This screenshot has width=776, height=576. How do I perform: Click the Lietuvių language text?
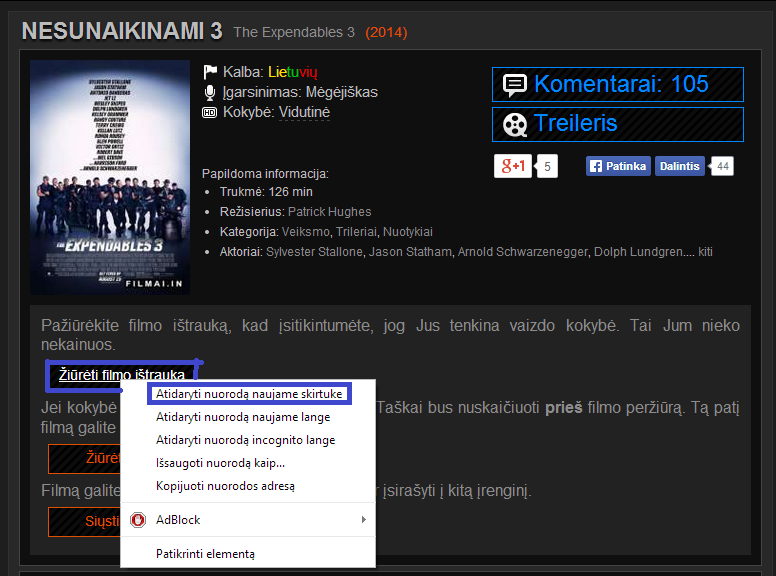pos(292,72)
